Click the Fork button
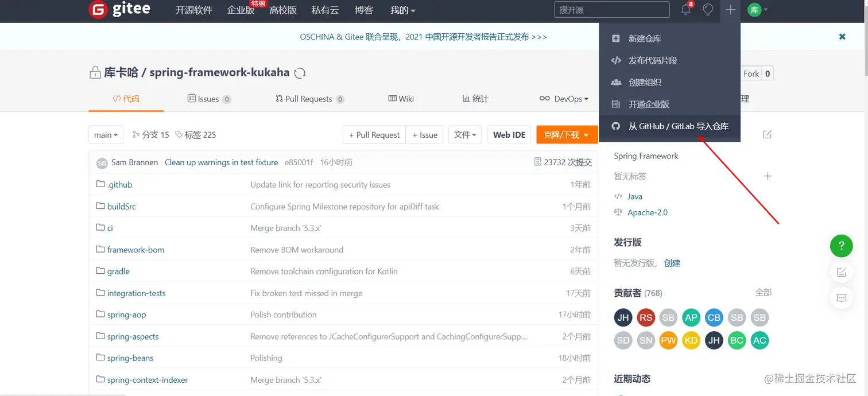Screen dimensions: 868x396 [751, 73]
